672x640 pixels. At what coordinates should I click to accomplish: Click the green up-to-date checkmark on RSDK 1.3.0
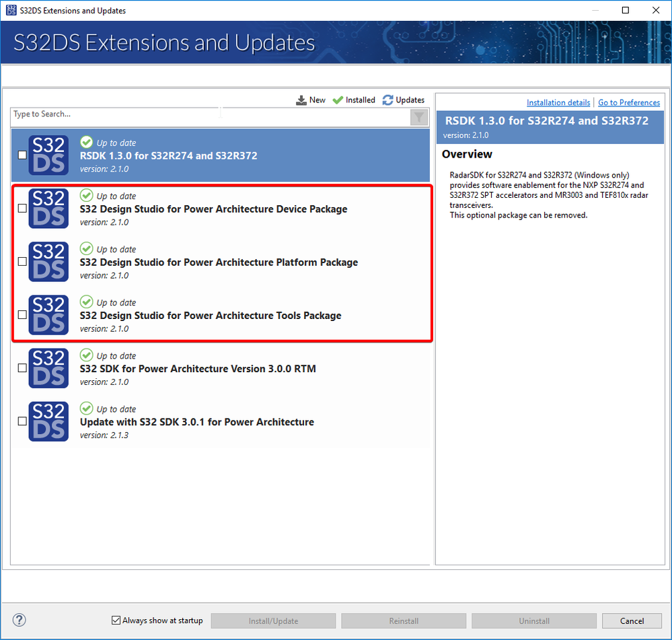tap(86, 142)
